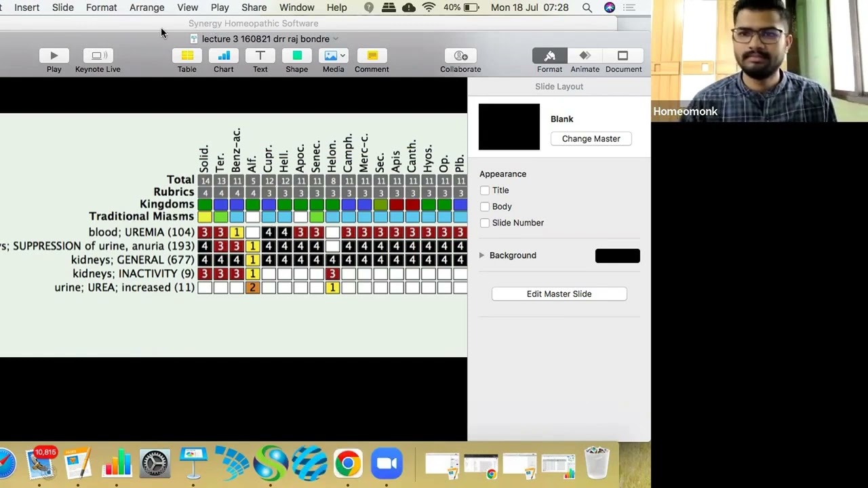Image resolution: width=868 pixels, height=488 pixels.
Task: Open the Share menu
Action: 254,7
